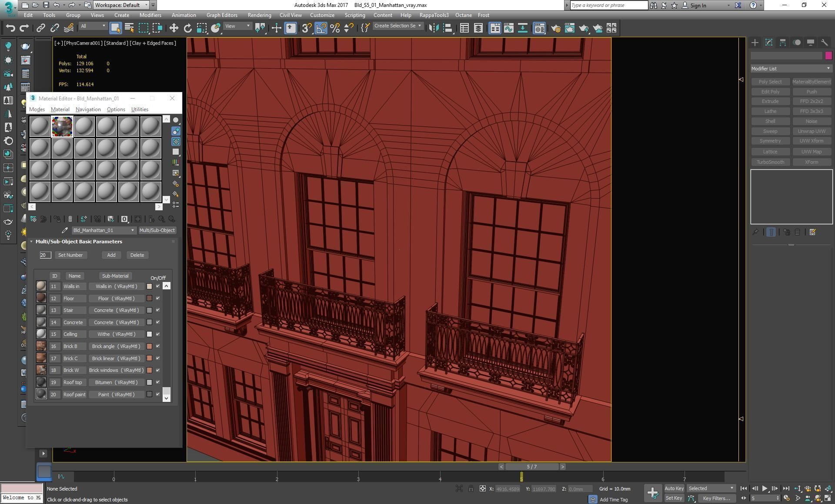Click Set Keys large plus icon
835x504 pixels.
point(653,493)
